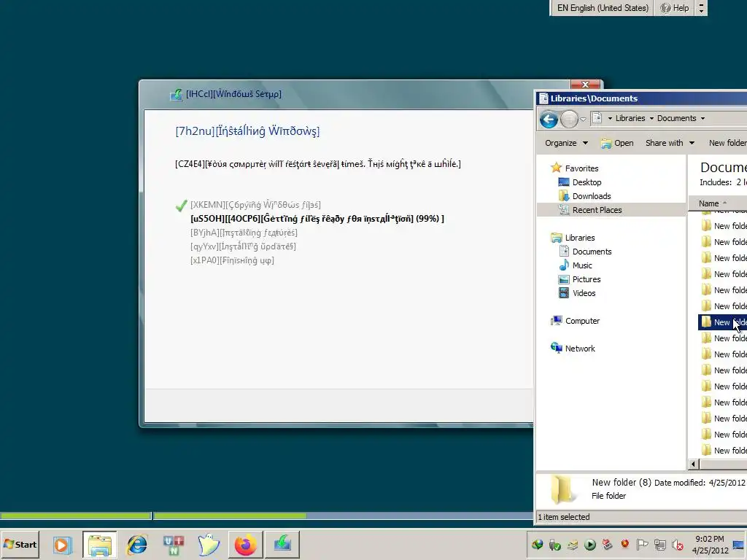Click Help on the language bar

point(675,8)
